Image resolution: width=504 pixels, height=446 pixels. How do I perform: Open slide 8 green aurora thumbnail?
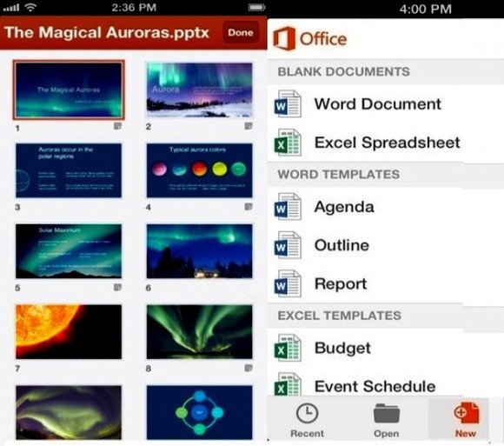click(199, 332)
